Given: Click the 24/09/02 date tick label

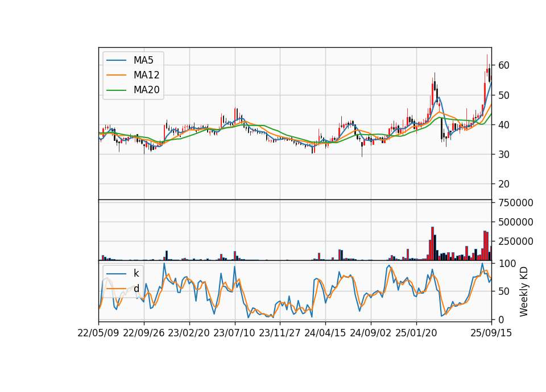Looking at the screenshot, I should (370, 333).
